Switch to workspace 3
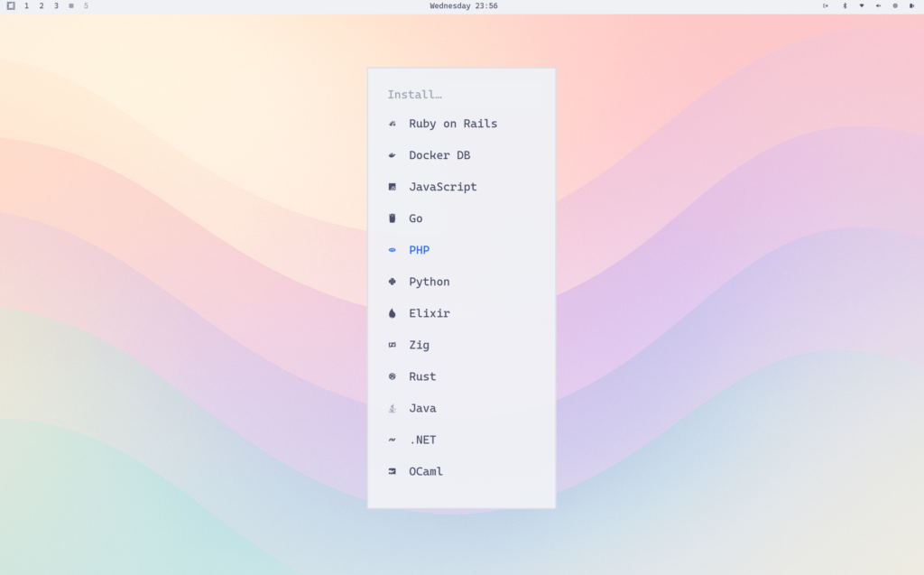The image size is (924, 575). pyautogui.click(x=57, y=6)
